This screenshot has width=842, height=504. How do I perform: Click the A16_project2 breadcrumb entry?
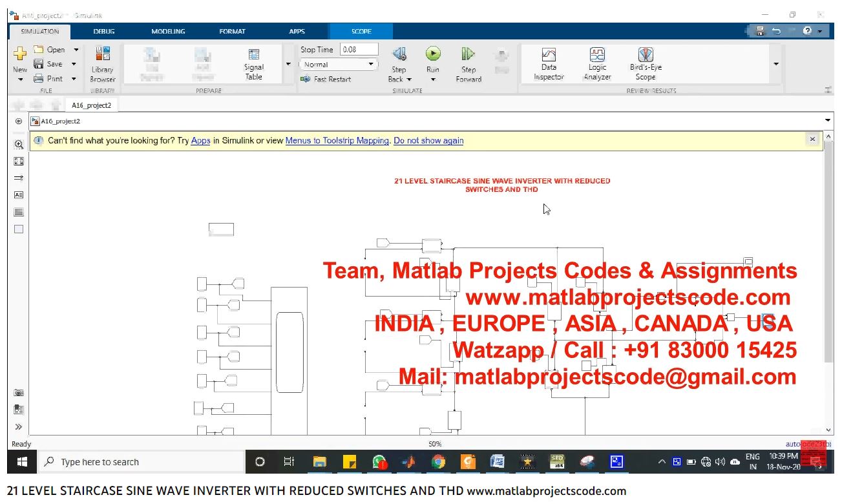(60, 121)
